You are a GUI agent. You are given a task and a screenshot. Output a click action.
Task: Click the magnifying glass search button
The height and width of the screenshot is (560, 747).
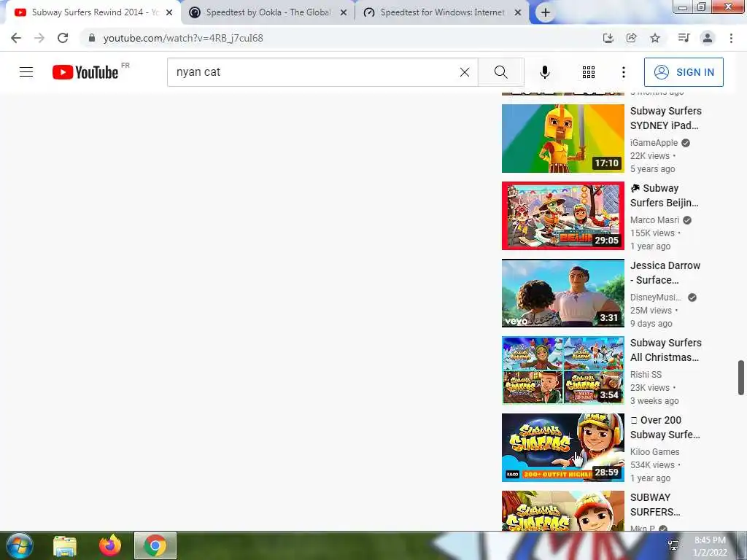tap(500, 72)
